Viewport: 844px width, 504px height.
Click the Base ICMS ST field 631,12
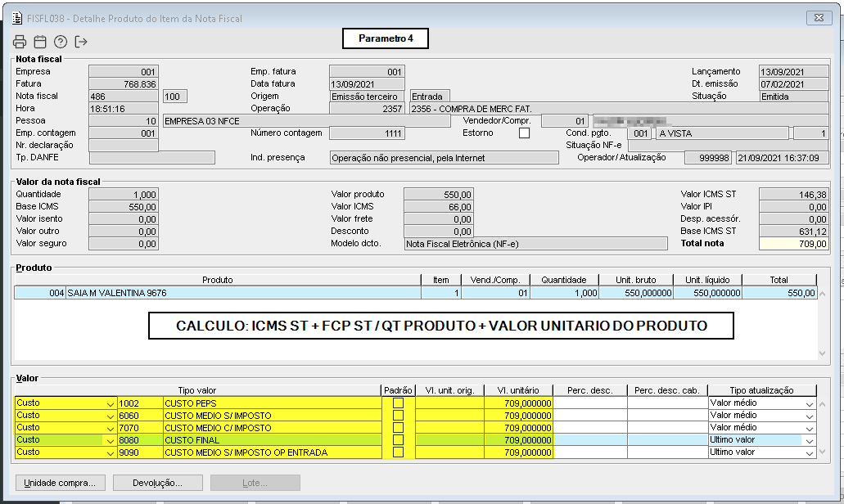793,232
